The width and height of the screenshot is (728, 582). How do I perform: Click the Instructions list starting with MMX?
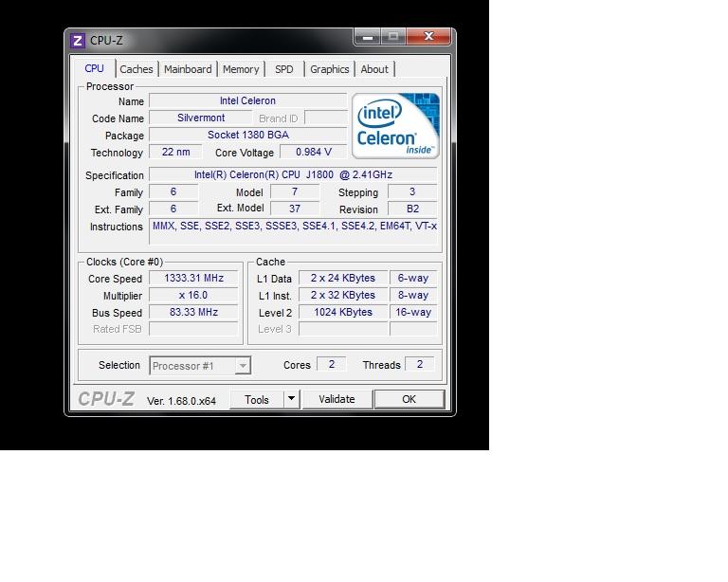[293, 231]
